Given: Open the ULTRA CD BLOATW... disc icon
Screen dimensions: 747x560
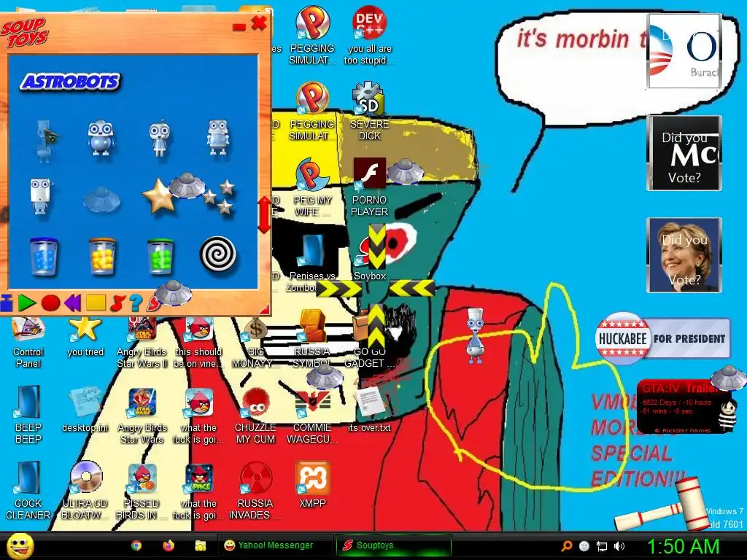Looking at the screenshot, I should tap(85, 491).
